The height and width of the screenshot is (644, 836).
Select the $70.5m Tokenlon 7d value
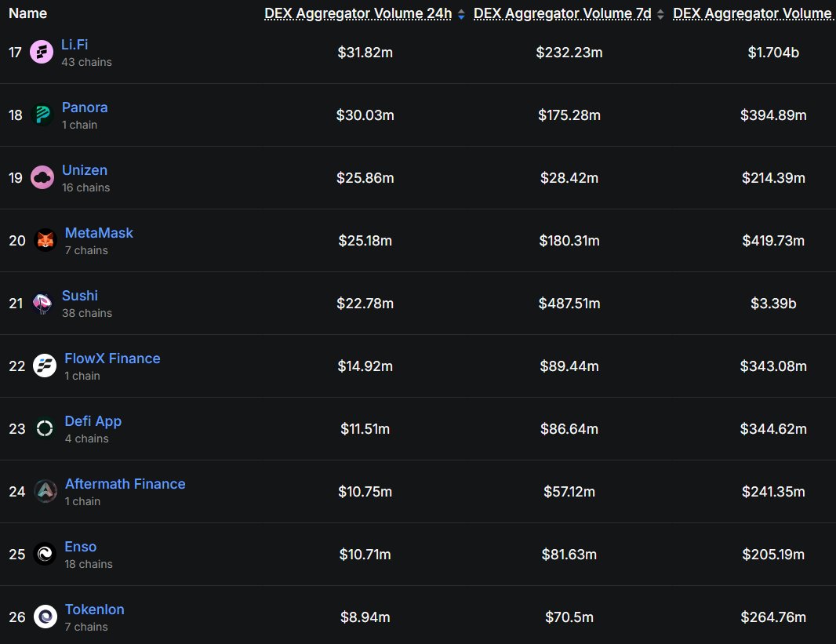click(569, 617)
